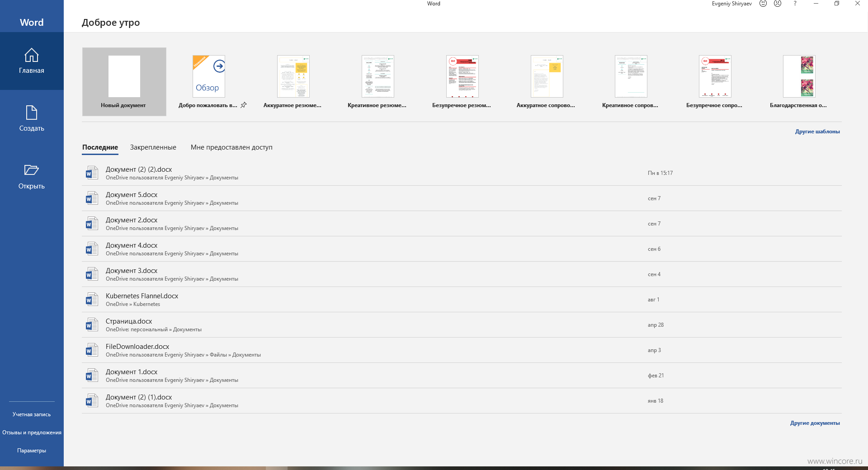
Task: Click Word icon of Документ (2) (2).docx
Action: tap(92, 173)
